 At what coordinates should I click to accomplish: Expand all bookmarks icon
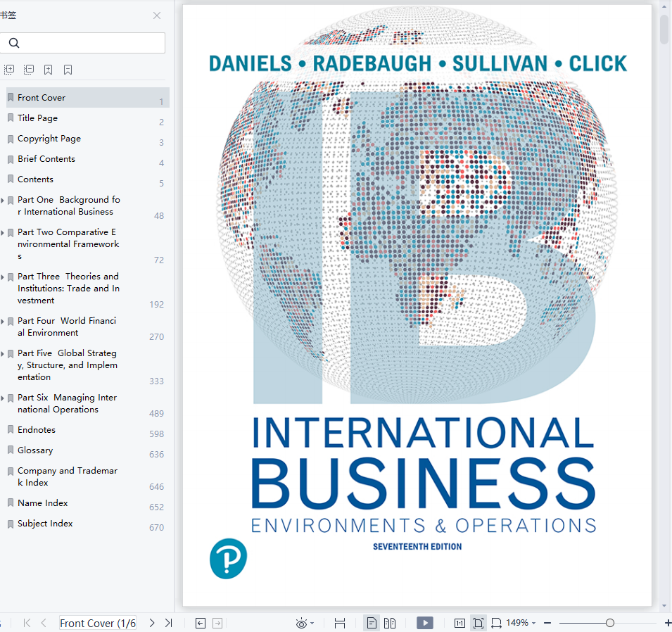click(x=9, y=70)
